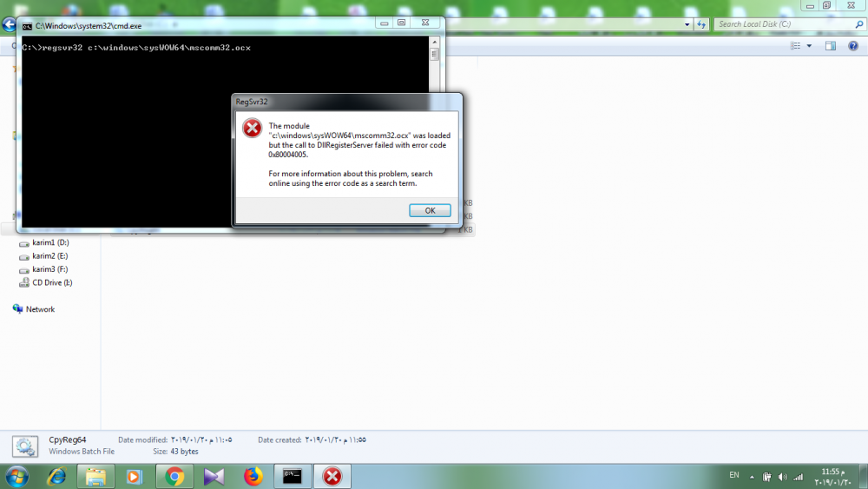The width and height of the screenshot is (868, 489).
Task: Open Explorer Help icon
Action: click(x=853, y=46)
